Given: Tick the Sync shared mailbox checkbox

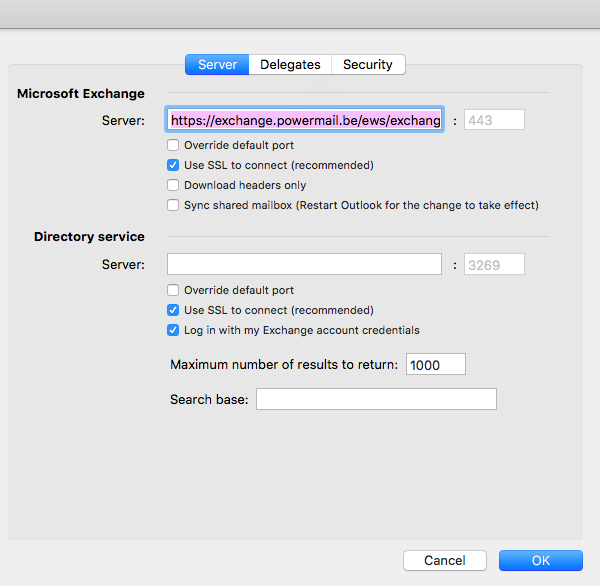Looking at the screenshot, I should click(x=173, y=205).
